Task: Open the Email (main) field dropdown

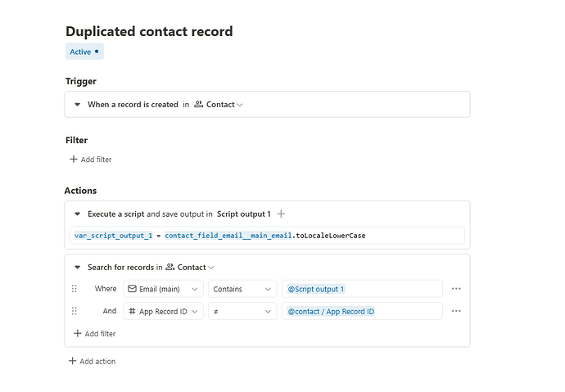Action: tap(163, 289)
